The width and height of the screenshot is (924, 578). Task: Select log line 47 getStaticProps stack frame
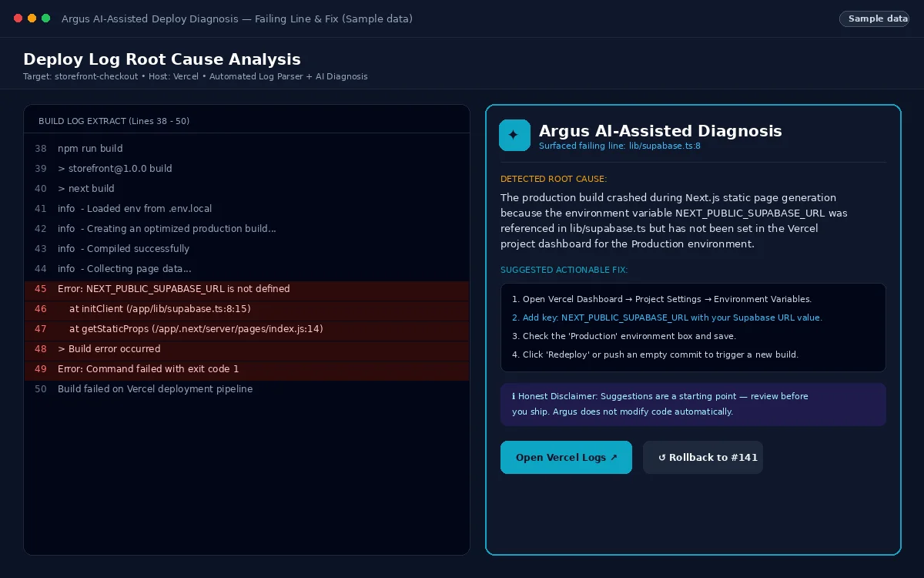tap(246, 329)
